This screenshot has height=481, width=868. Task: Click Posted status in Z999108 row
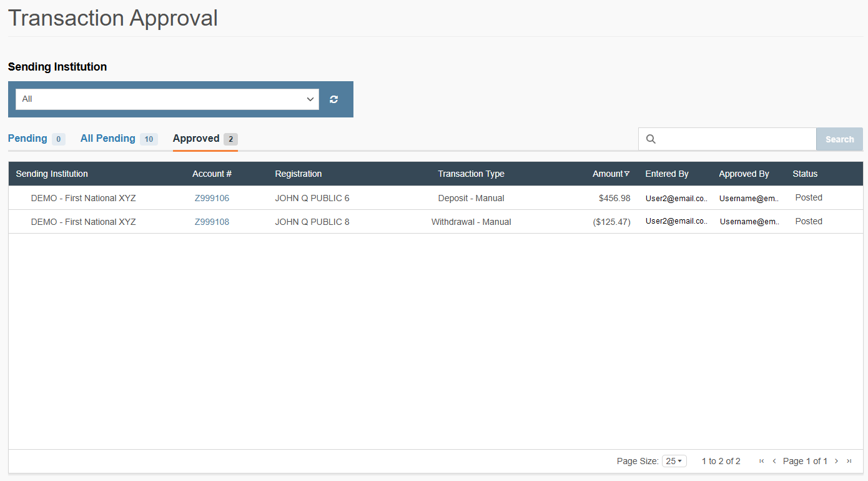pyautogui.click(x=809, y=221)
